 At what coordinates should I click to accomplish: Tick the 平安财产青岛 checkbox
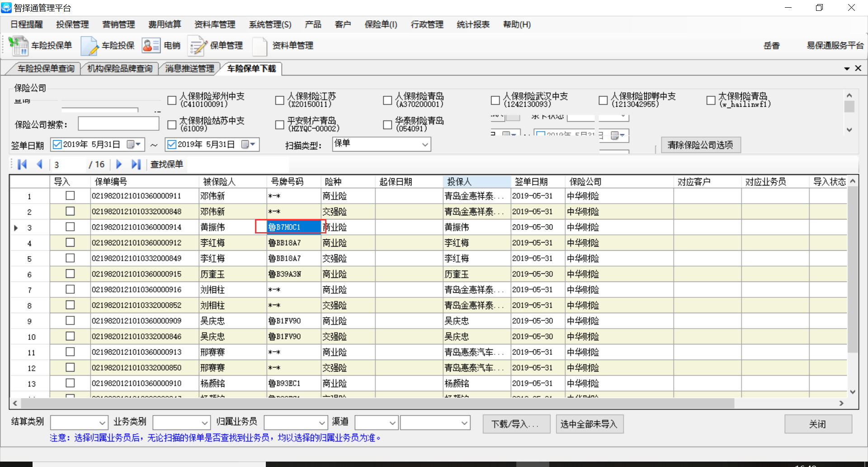point(280,124)
